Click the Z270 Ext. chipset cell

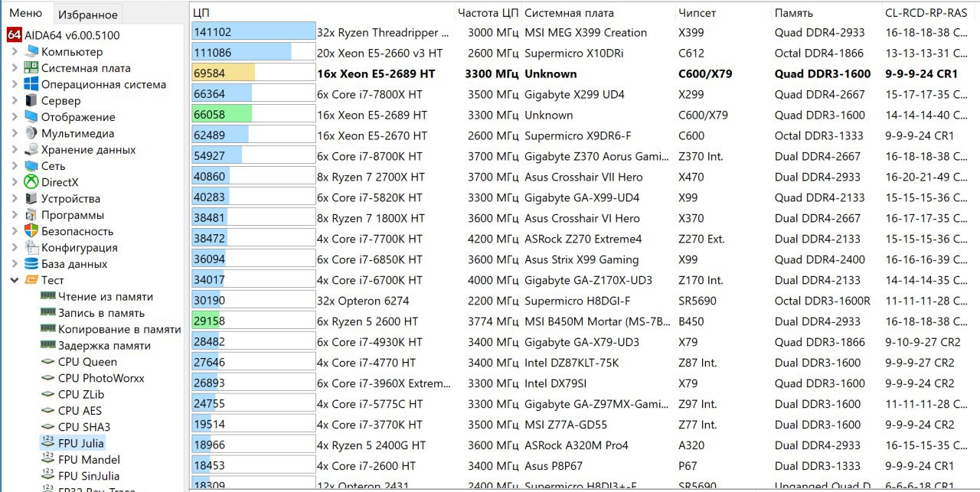(701, 239)
